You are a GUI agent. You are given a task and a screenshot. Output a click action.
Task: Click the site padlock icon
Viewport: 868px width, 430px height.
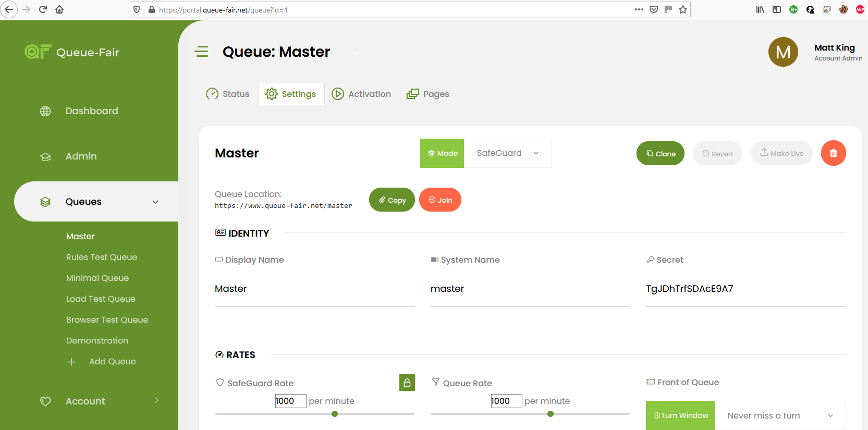(152, 9)
